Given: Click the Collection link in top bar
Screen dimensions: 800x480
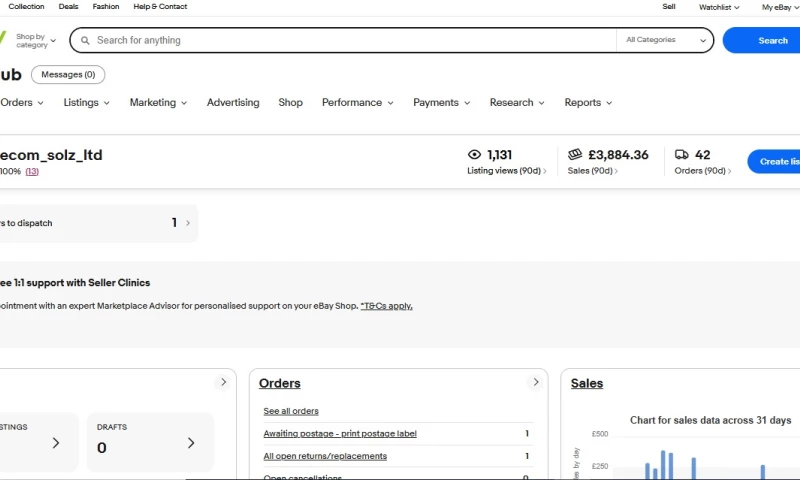Looking at the screenshot, I should [x=27, y=7].
